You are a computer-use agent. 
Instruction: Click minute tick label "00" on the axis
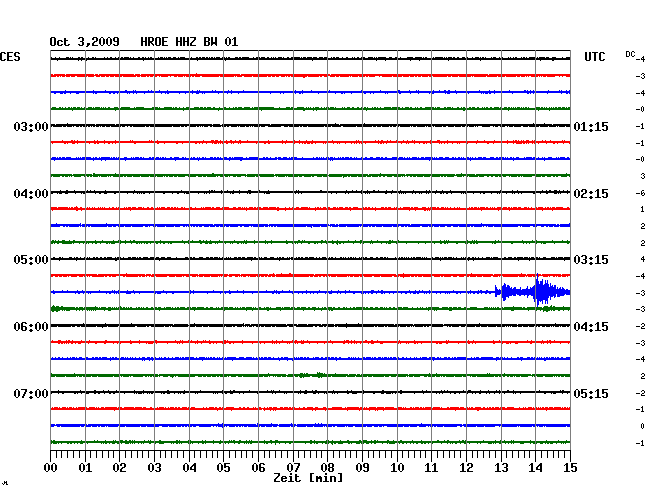[51, 467]
